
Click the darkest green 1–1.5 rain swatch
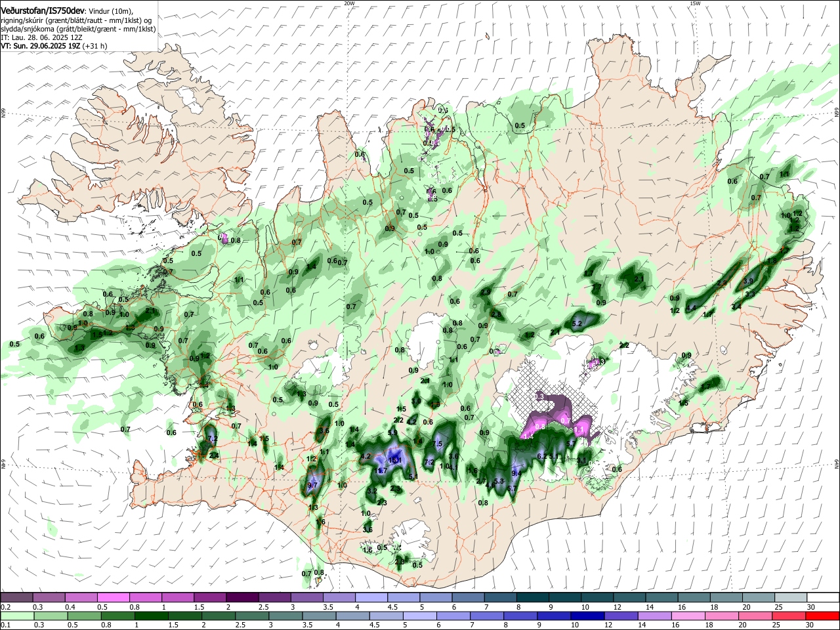[150, 616]
